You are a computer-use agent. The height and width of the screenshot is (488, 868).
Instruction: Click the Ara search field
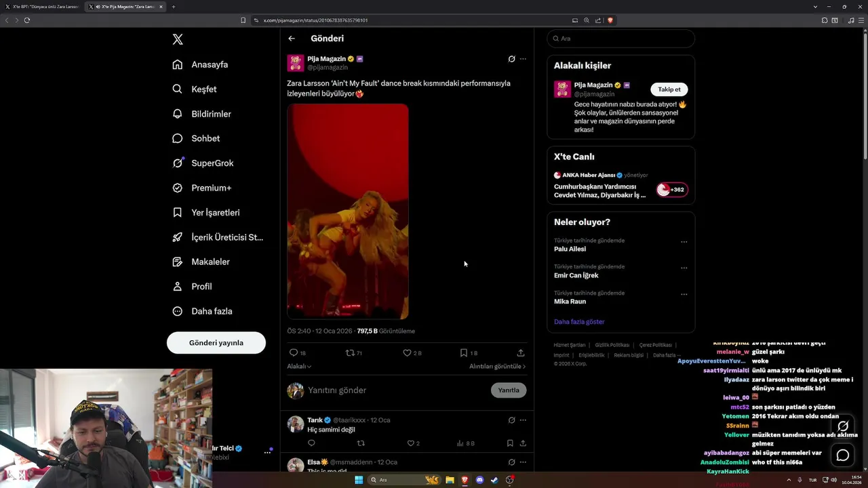pyautogui.click(x=621, y=39)
